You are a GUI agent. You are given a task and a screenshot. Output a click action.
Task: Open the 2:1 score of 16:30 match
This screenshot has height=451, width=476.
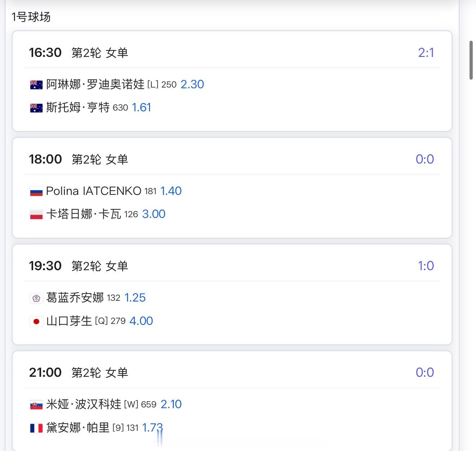point(426,53)
